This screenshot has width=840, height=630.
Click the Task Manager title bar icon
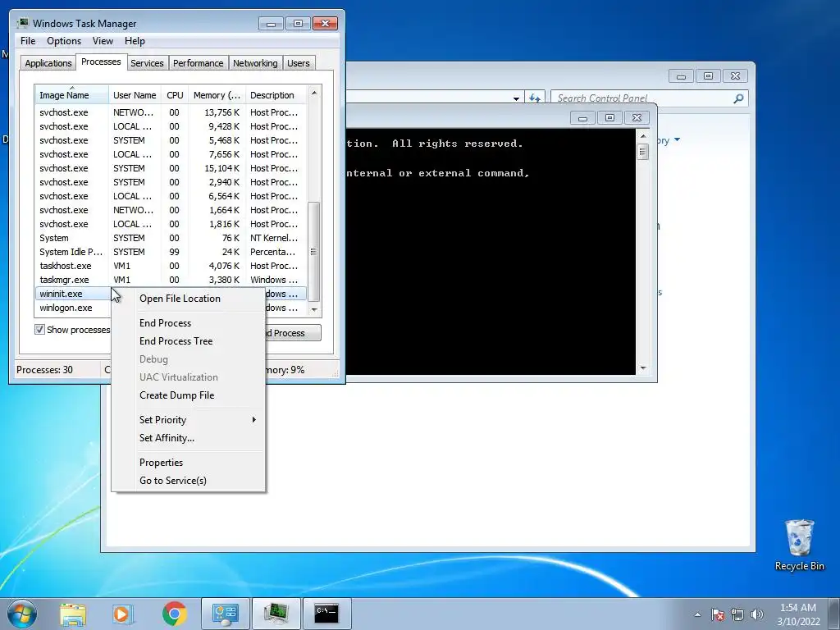click(23, 23)
